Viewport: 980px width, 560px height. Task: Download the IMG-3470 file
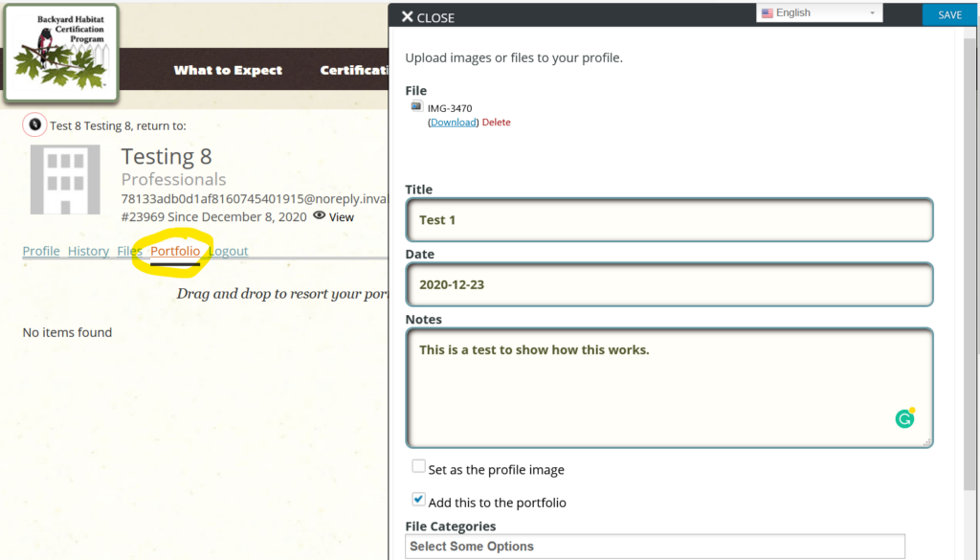click(453, 123)
